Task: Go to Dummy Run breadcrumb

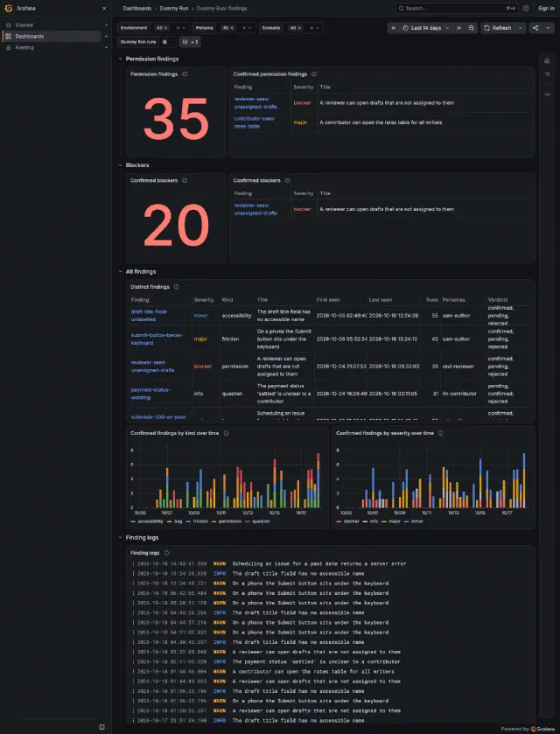Action: click(174, 9)
